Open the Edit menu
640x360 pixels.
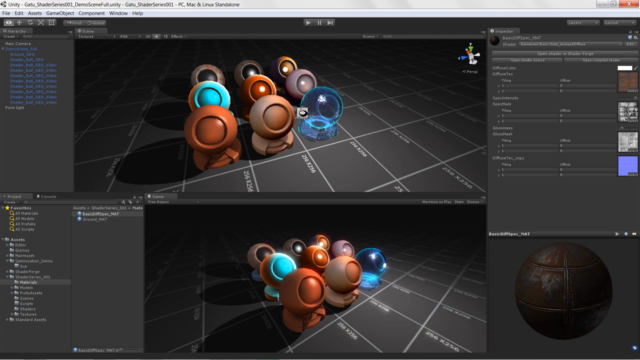[x=19, y=13]
